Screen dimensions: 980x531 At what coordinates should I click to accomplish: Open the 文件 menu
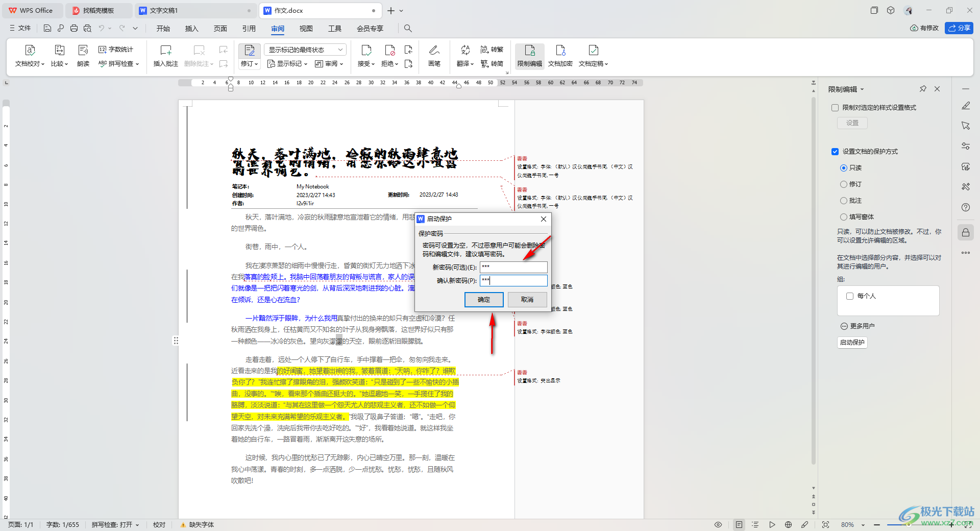[20, 29]
